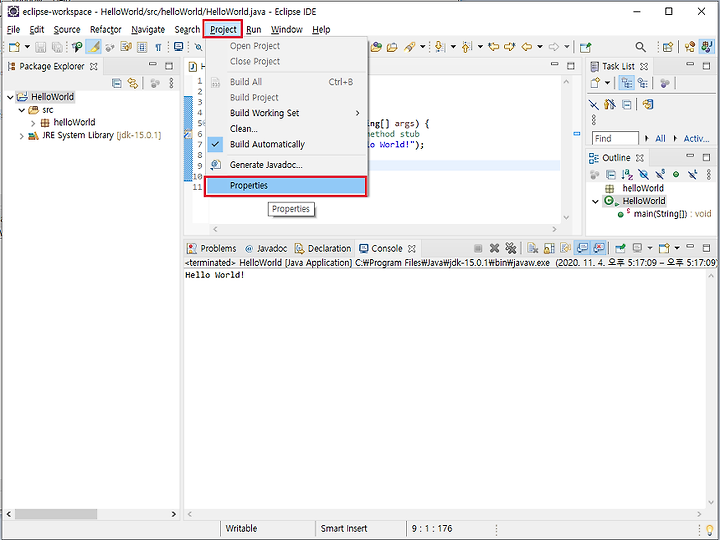Toggle the Scheduled presentation icon in Task List
The width and height of the screenshot is (720, 540).
(642, 83)
